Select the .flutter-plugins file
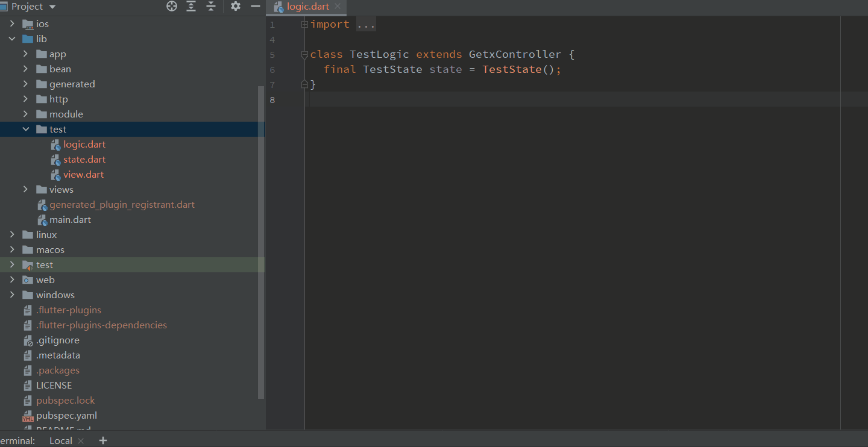 pyautogui.click(x=69, y=310)
